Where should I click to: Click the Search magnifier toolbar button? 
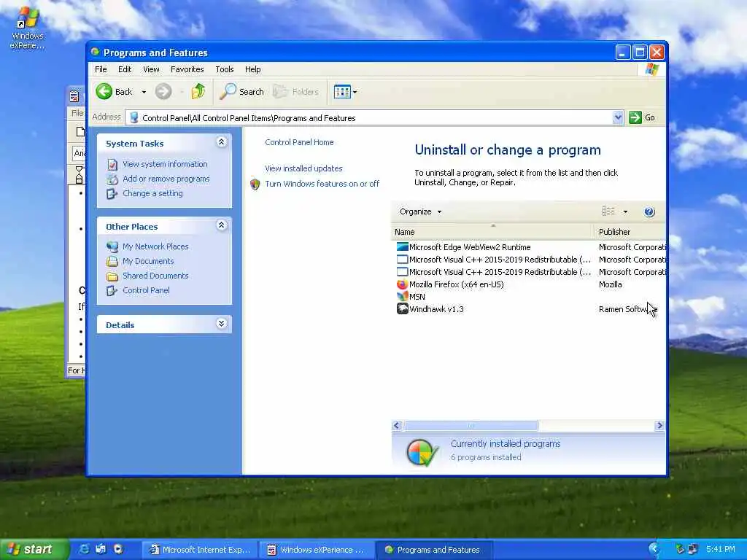pos(241,91)
